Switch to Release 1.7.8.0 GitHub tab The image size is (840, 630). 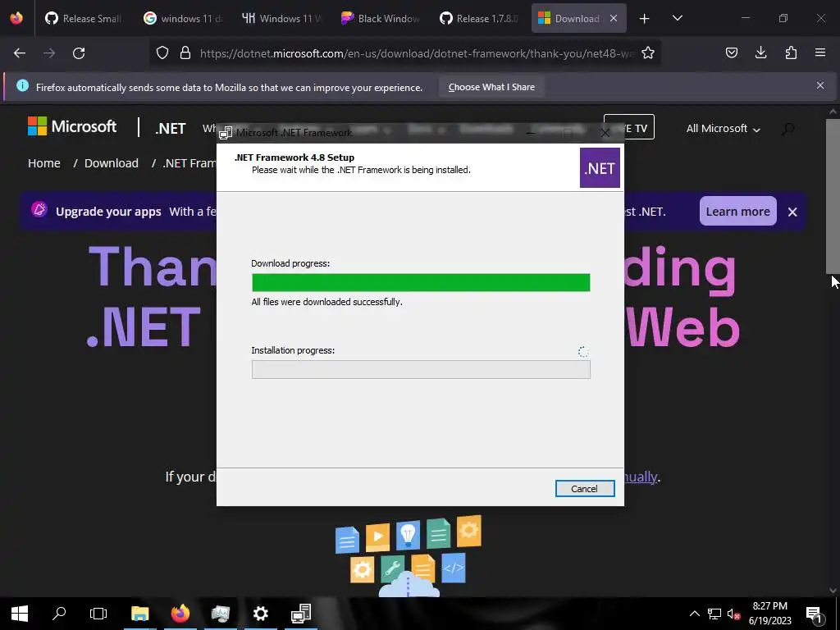tap(478, 18)
